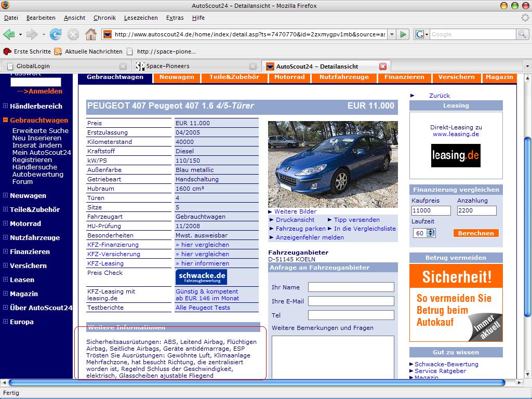532x399 pixels.
Task: Open the Home page icon
Action: (90, 34)
